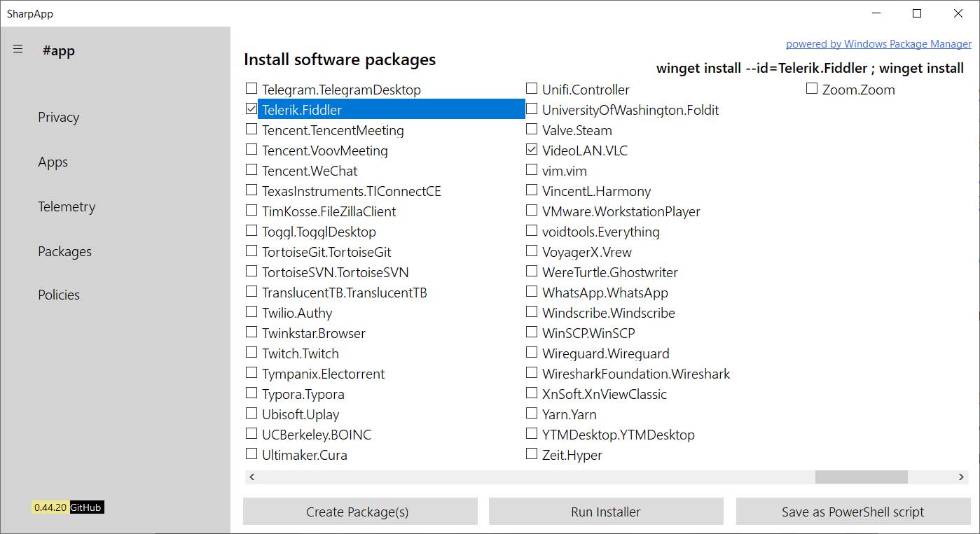Check XnSoft.XnViewClassic package

click(531, 393)
